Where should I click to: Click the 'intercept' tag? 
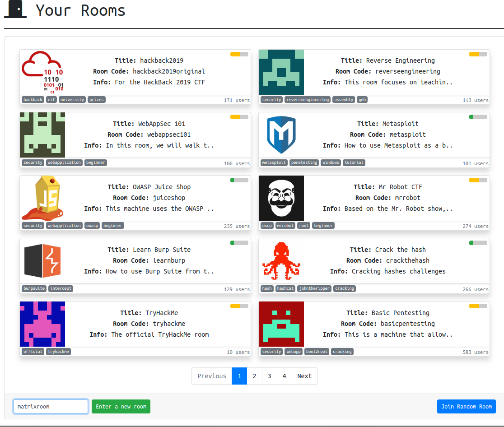[61, 288]
